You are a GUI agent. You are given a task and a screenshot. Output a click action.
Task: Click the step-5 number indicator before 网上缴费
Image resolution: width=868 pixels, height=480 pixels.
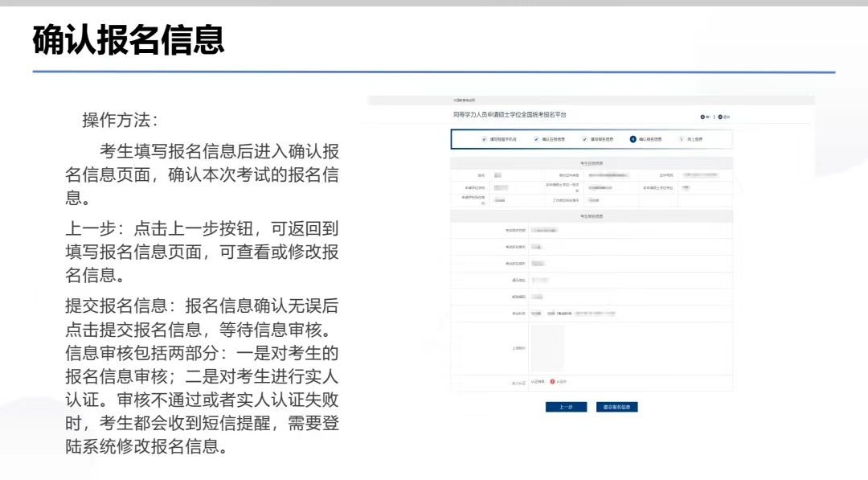(x=681, y=138)
